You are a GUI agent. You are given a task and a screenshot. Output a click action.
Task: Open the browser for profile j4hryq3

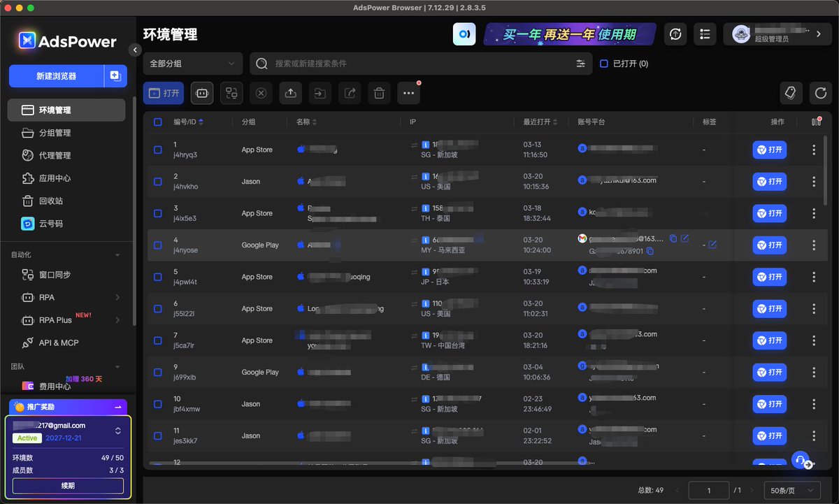pos(769,150)
